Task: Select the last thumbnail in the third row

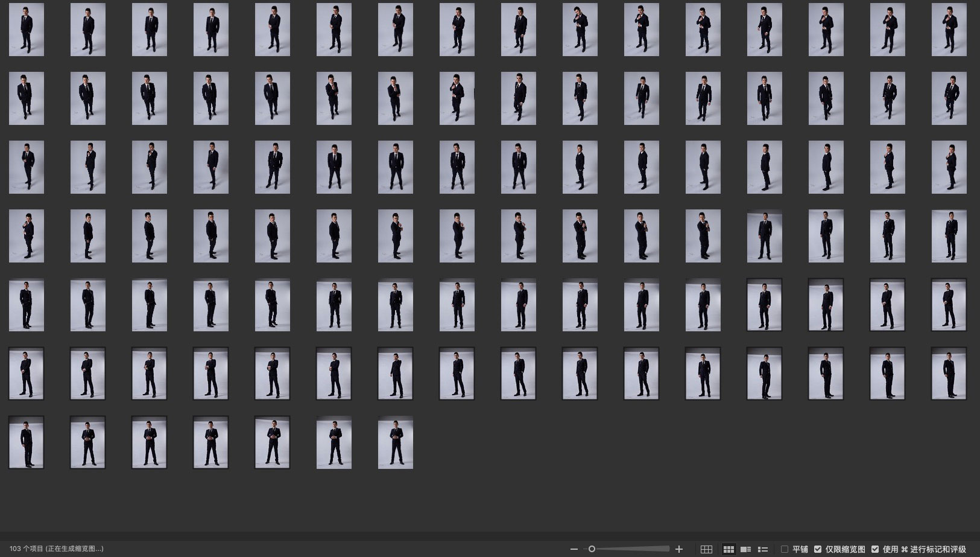Action: [949, 167]
